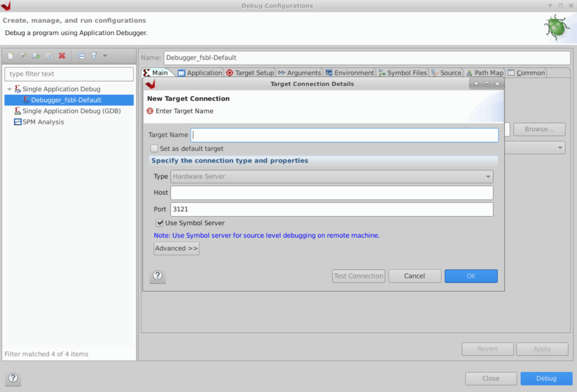
Task: Click the filter funnel icon
Action: [94, 56]
